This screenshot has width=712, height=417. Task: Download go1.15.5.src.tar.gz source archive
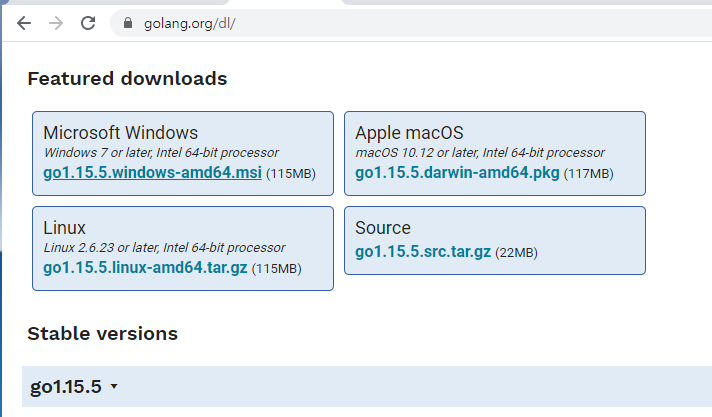pos(423,251)
